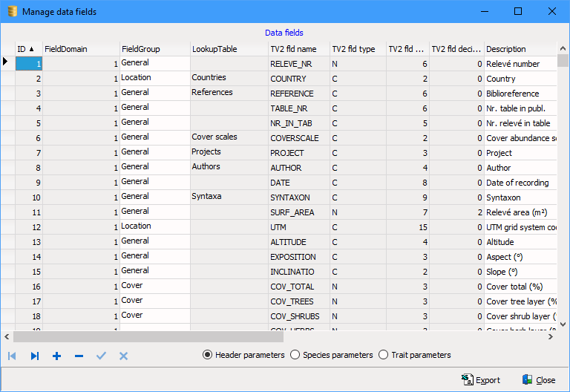Screen dimensions: 570x392
Task: Click the row indicator arrow beside ID 1
Action: pyautogui.click(x=6, y=63)
